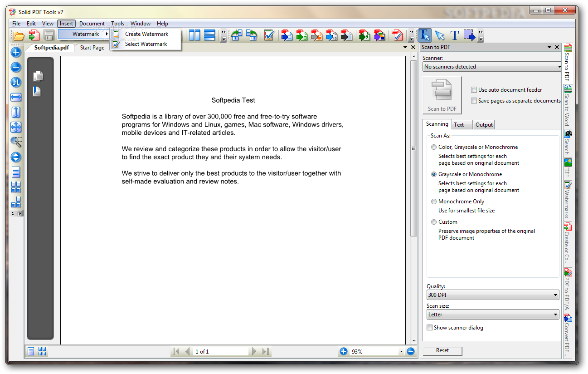The width and height of the screenshot is (588, 374).
Task: Click the PDF to image purple arrow icon
Action: pyautogui.click(x=379, y=35)
